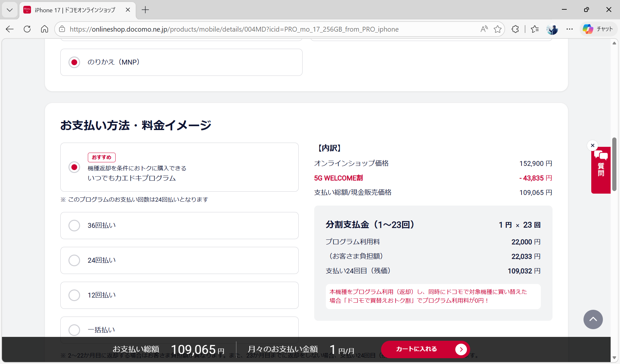The image size is (620, 364).
Task: Open the tab search dropdown
Action: (x=10, y=10)
